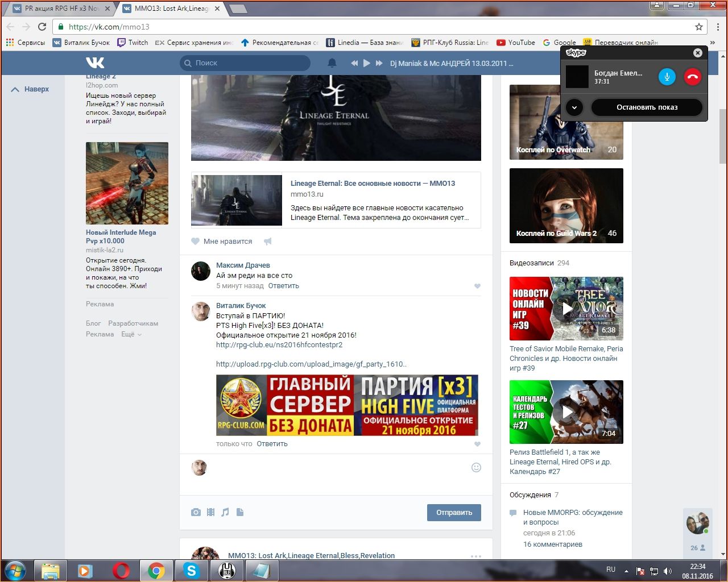Open the Windows Start menu

click(14, 570)
